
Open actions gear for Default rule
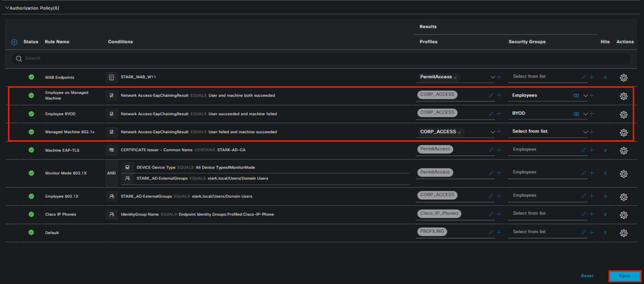624,233
